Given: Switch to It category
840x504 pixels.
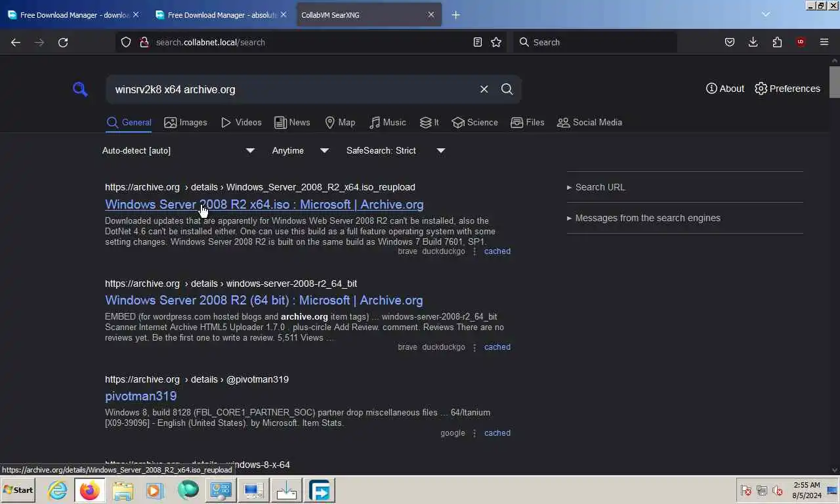Looking at the screenshot, I should click(x=429, y=123).
